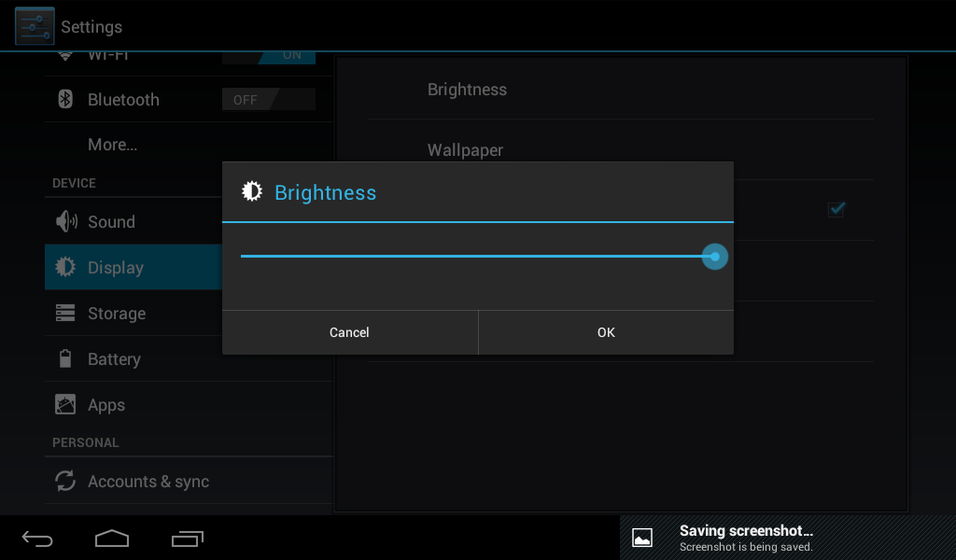
Task: Toggle Bluetooth OFF switch
Action: point(268,99)
